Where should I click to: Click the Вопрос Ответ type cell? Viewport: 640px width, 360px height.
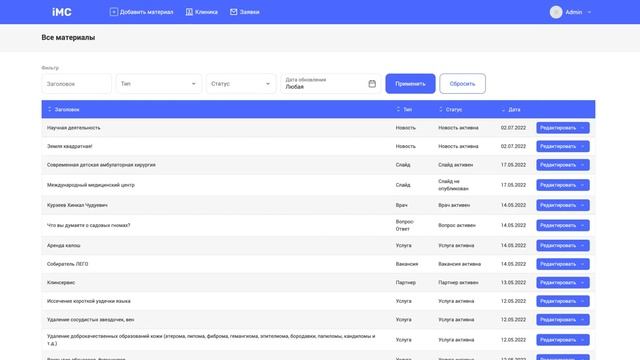tap(404, 225)
